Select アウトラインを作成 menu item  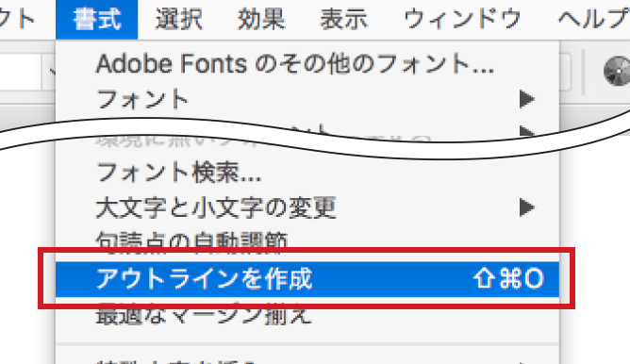(307, 279)
